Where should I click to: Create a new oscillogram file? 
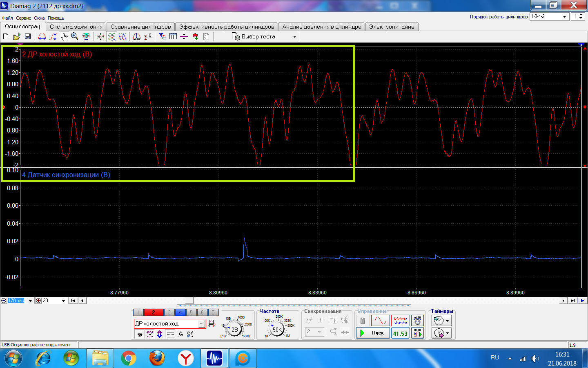click(x=6, y=37)
